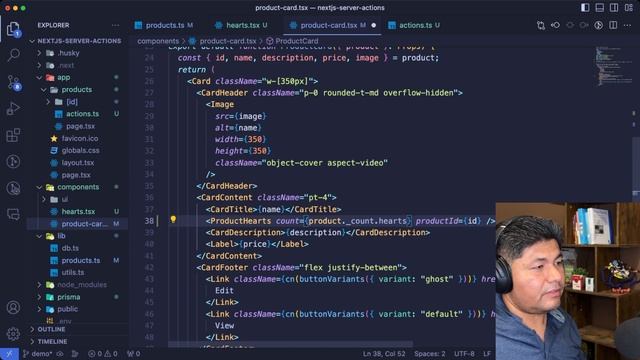Click the errors and warnings status indicator
Viewport: 640px width, 360px height.
point(103,354)
